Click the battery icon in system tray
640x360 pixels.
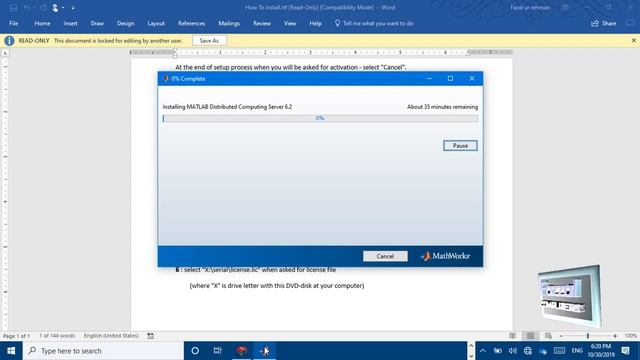click(498, 351)
